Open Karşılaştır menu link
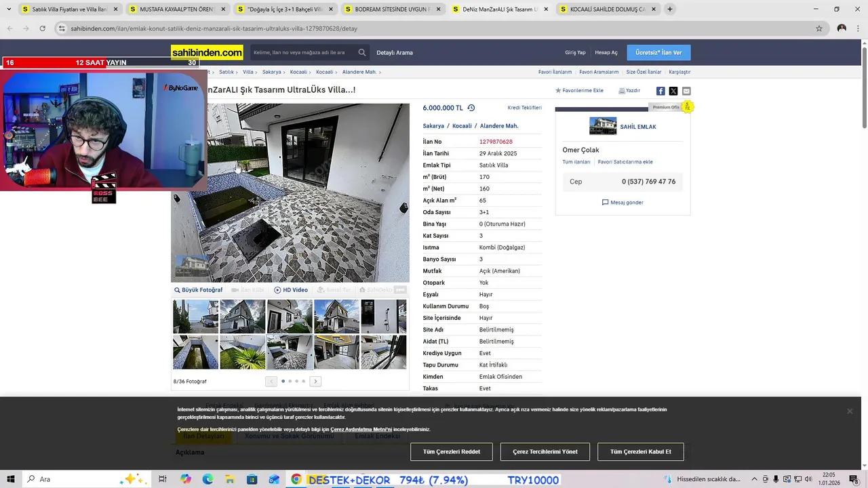The width and height of the screenshot is (868, 488). click(679, 72)
